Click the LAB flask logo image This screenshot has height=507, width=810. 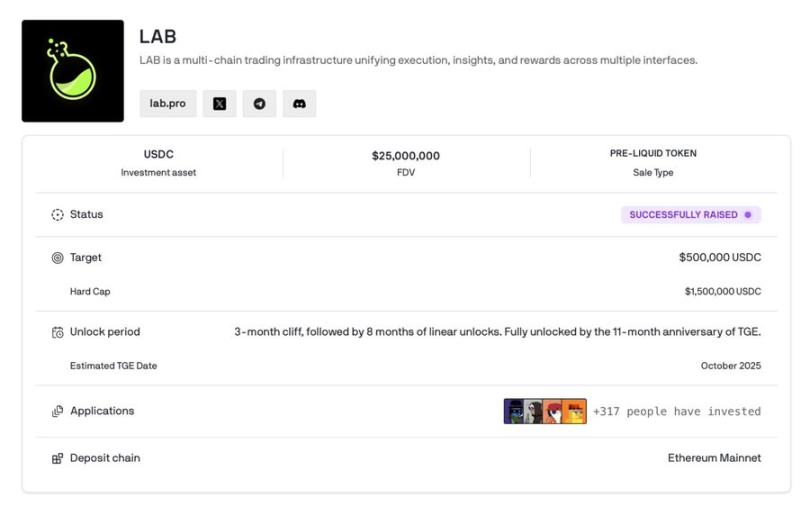pyautogui.click(x=73, y=71)
